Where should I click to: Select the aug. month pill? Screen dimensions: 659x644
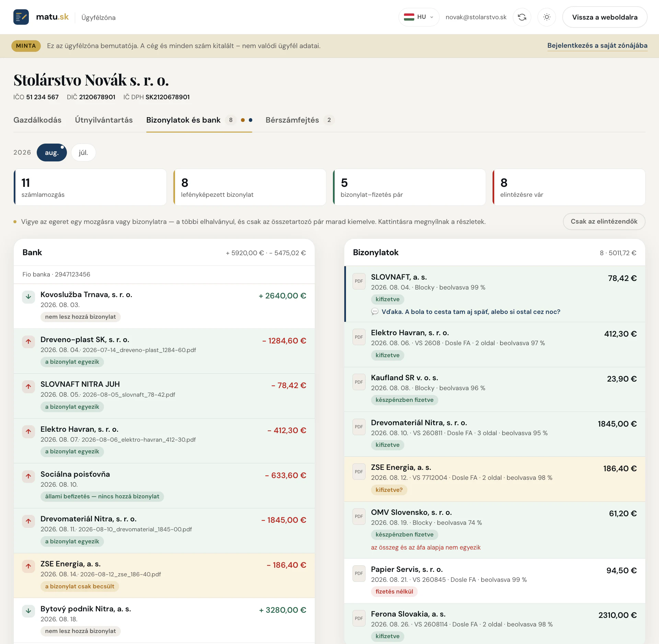coord(52,152)
